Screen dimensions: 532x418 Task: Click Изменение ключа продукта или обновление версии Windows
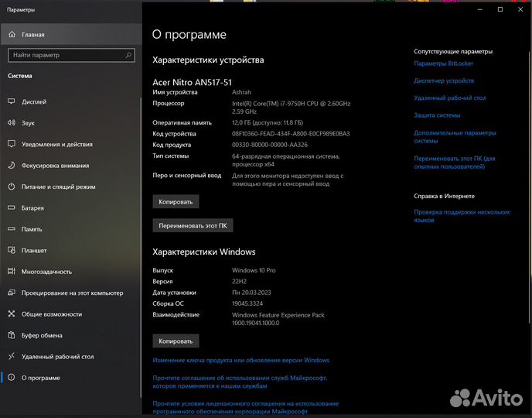241,360
